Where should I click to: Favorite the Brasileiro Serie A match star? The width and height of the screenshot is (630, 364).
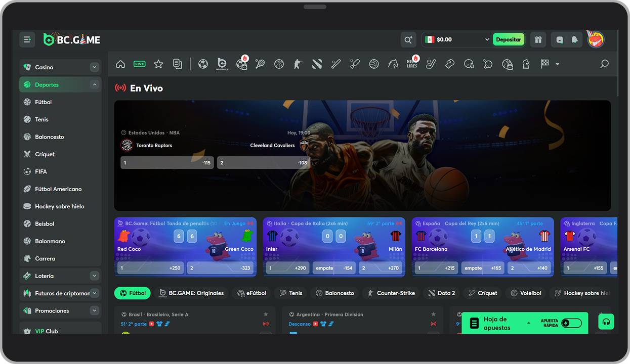[x=266, y=314]
